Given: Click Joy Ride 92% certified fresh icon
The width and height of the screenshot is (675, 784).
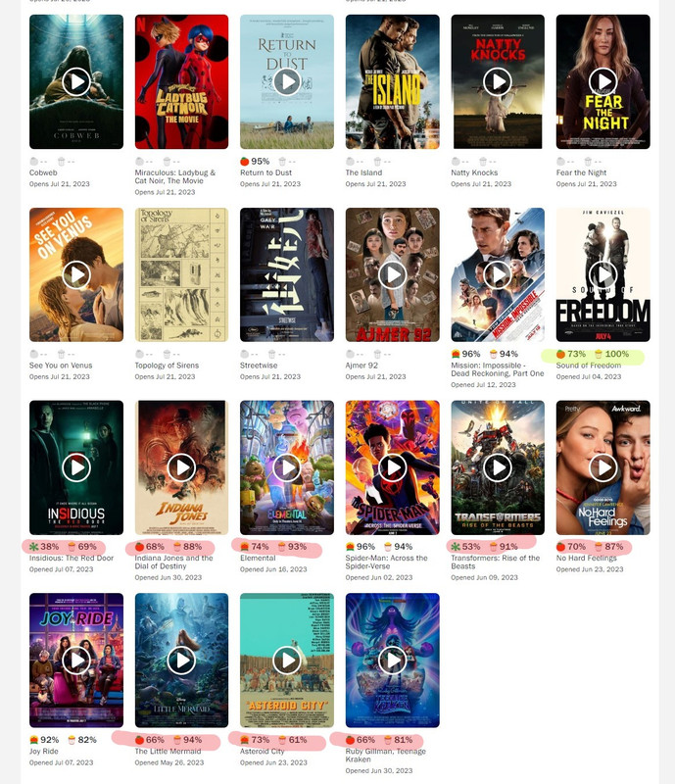Looking at the screenshot, I should [34, 740].
